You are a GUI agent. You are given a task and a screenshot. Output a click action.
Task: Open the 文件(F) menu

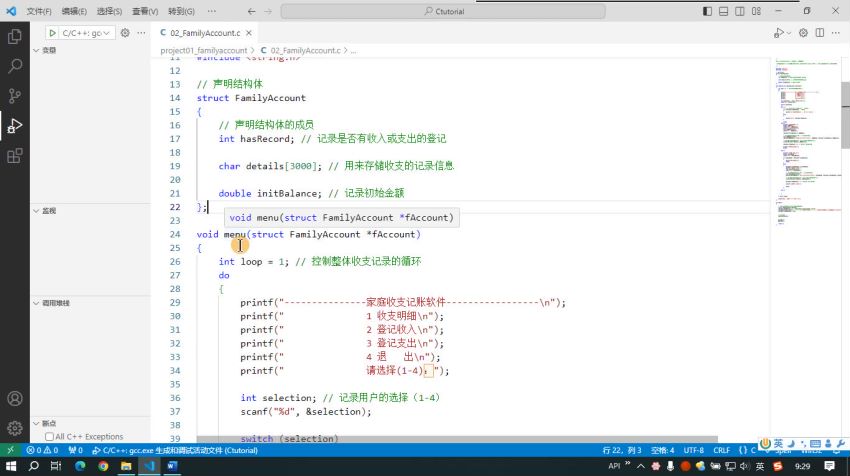tap(39, 11)
